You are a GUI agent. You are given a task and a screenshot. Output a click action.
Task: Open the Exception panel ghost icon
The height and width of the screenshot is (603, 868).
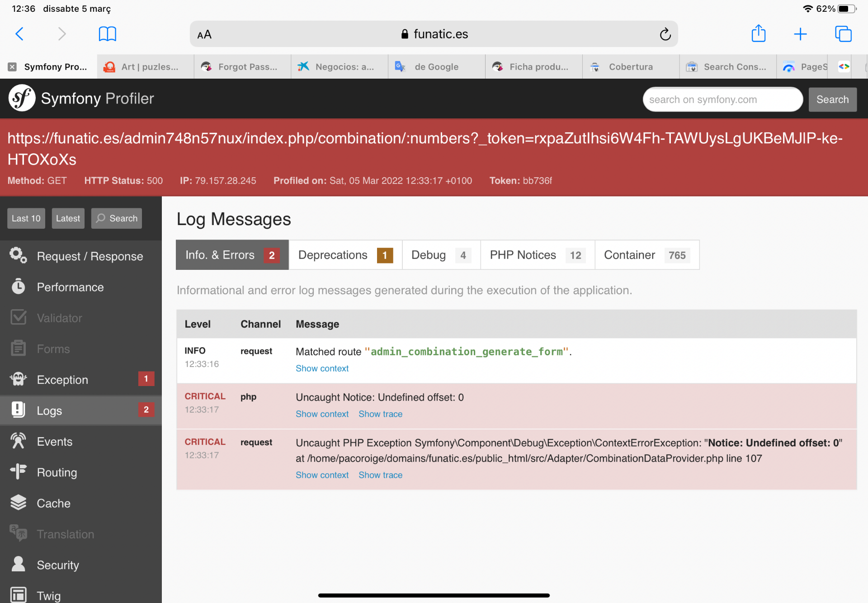(x=18, y=379)
